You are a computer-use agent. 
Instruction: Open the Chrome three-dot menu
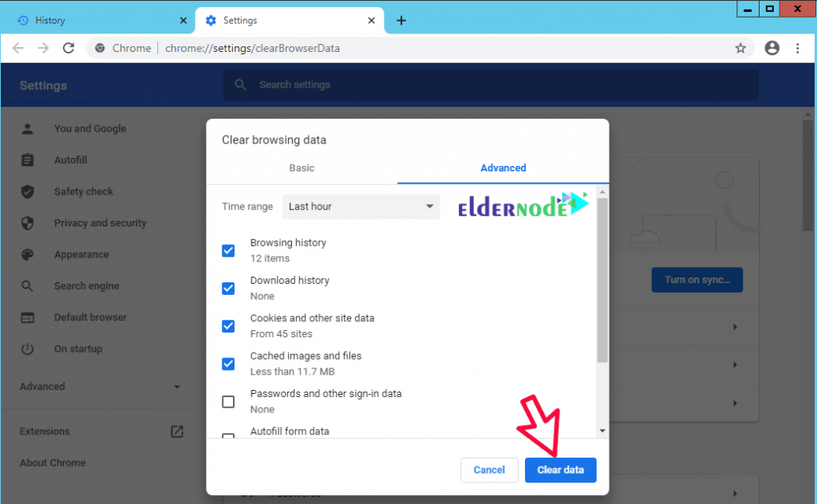tap(797, 48)
